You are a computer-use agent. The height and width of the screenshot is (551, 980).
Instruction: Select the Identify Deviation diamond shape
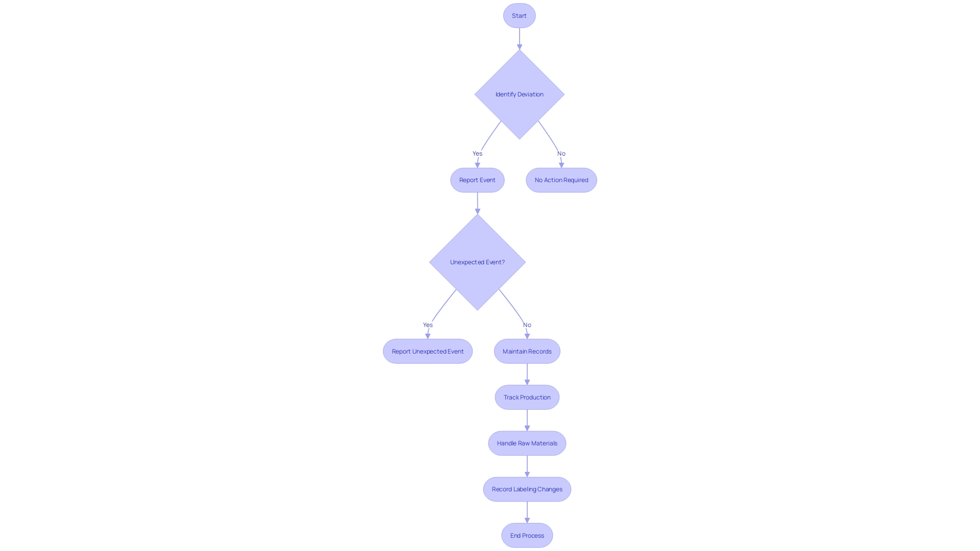point(519,93)
